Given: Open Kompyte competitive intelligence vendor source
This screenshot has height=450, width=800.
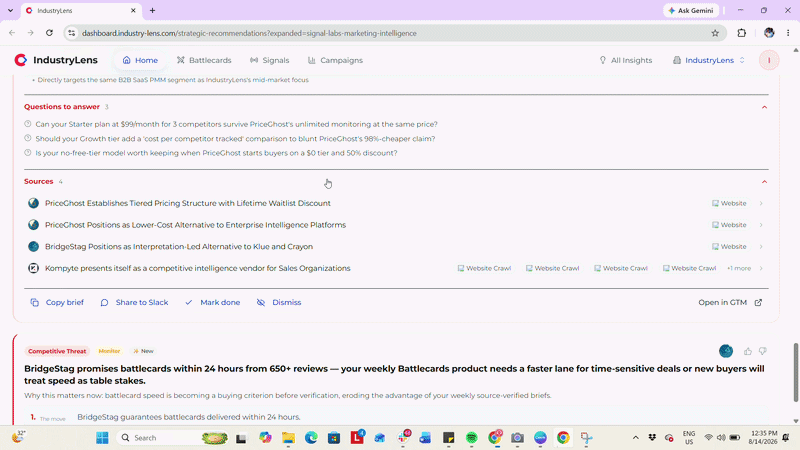Looking at the screenshot, I should tap(197, 268).
